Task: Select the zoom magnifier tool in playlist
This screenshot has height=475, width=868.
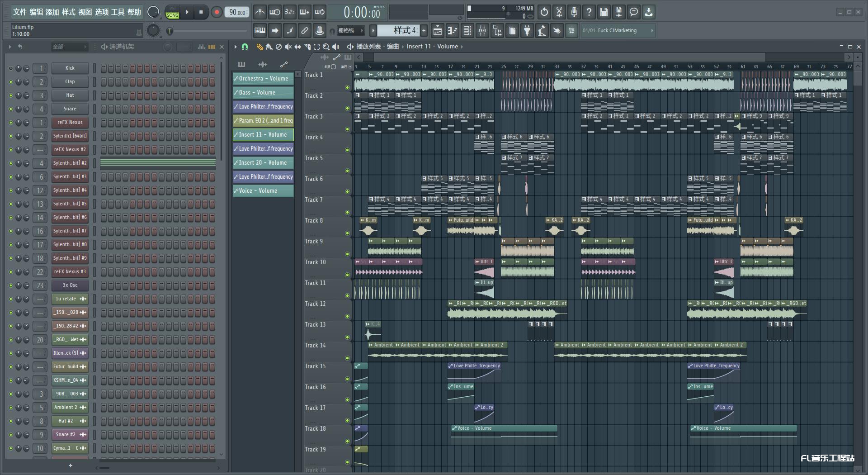Action: (x=326, y=47)
